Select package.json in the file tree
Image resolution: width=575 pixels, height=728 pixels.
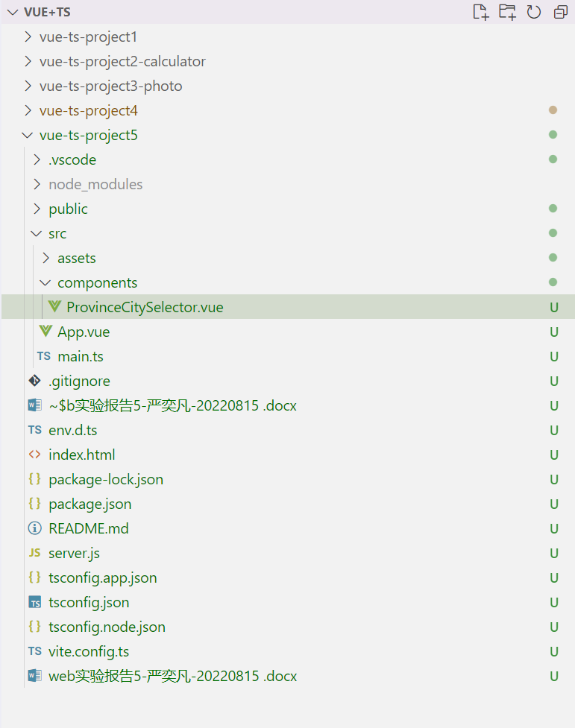(89, 504)
